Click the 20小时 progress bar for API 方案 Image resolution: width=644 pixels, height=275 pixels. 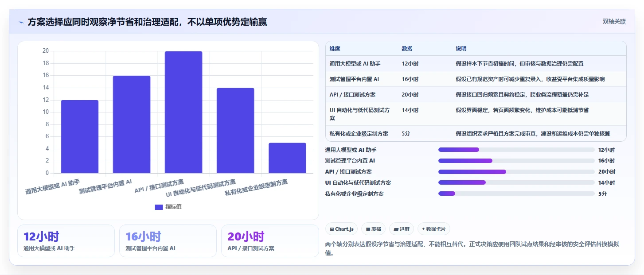tap(516, 172)
